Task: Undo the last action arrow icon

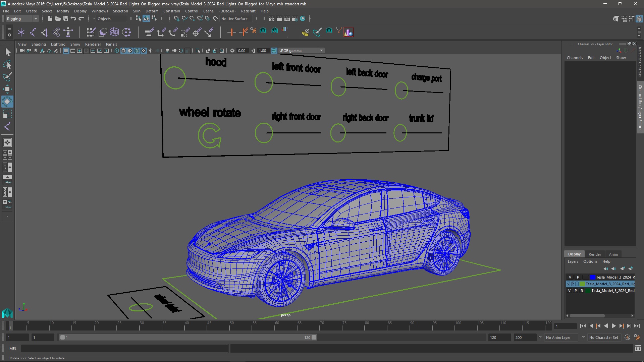Action: pos(73,18)
